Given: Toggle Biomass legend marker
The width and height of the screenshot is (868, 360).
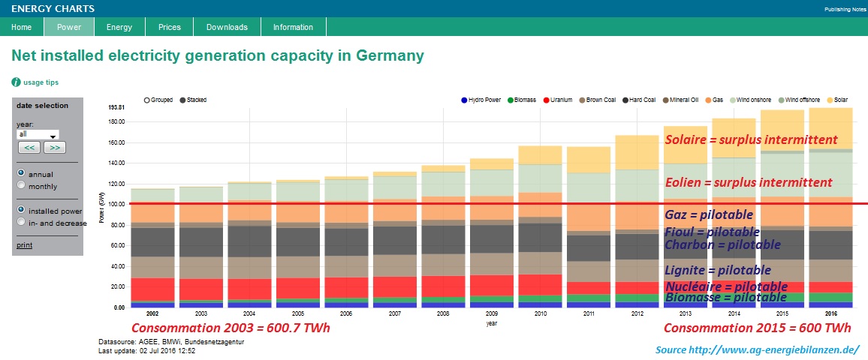Looking at the screenshot, I should point(508,100).
